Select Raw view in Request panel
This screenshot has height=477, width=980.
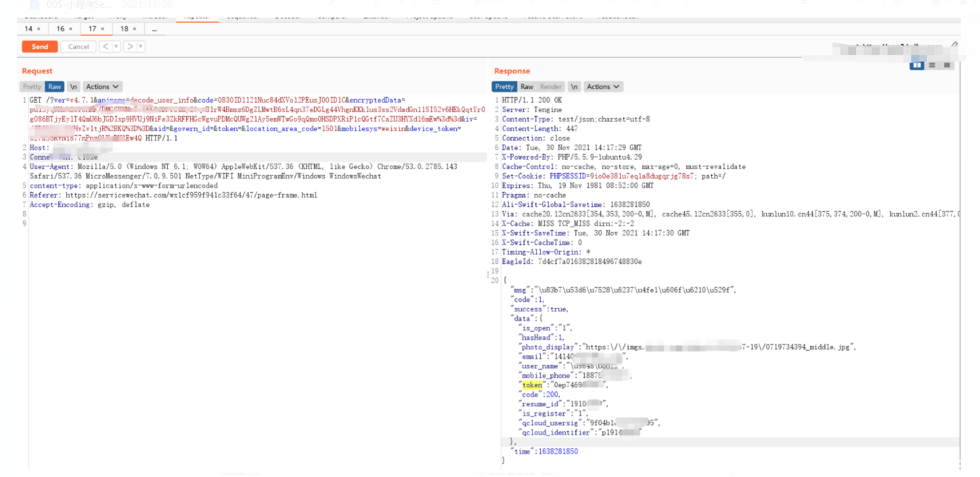point(54,86)
